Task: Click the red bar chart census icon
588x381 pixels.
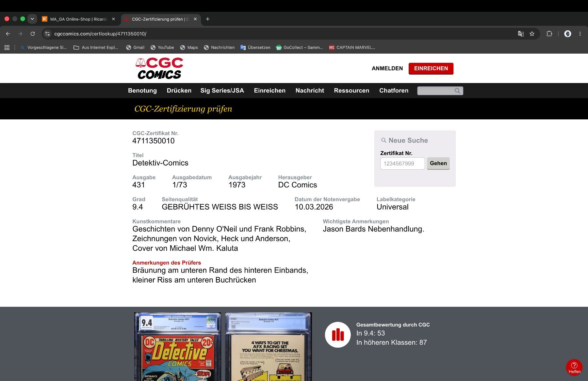Action: pyautogui.click(x=338, y=335)
